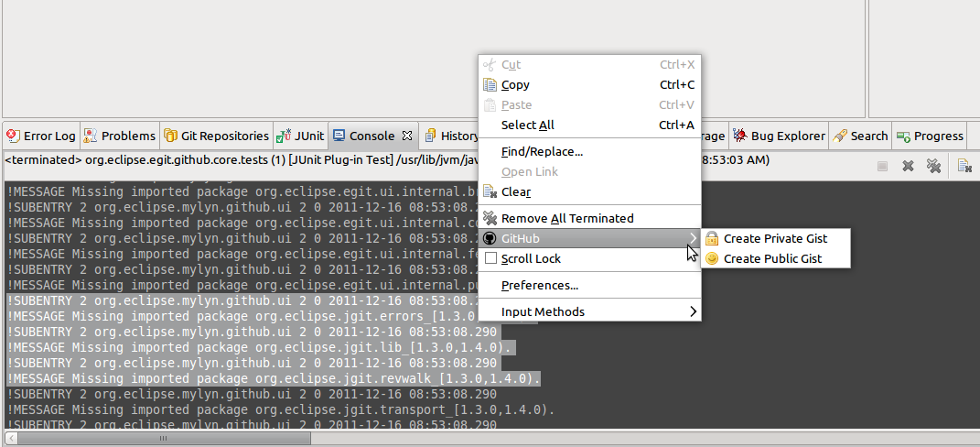Click the Git Repositories tab icon
The height and width of the screenshot is (447, 980).
170,136
